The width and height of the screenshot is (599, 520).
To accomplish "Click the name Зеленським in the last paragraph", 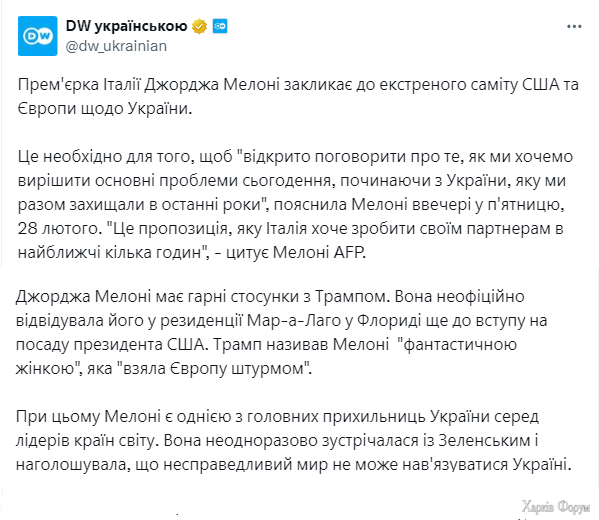I will click(x=484, y=441).
